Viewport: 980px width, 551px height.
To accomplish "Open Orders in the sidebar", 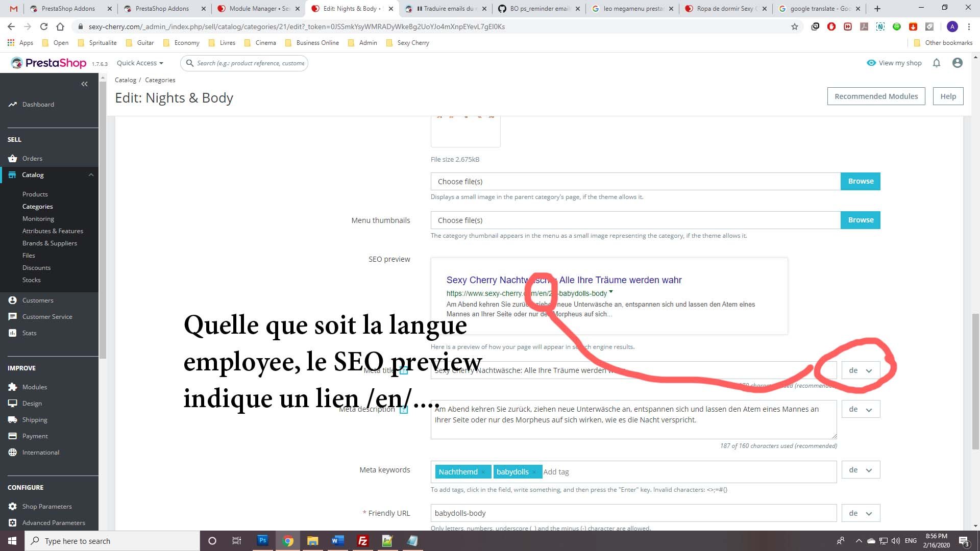I will 32,158.
